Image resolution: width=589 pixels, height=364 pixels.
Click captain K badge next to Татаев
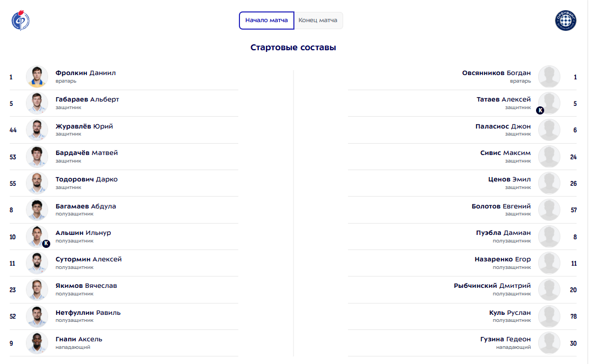click(540, 110)
